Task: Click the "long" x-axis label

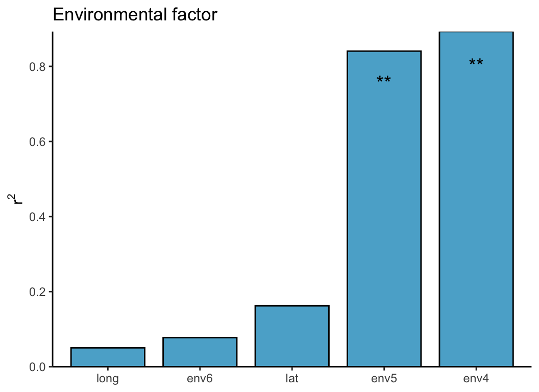Action: pos(108,379)
